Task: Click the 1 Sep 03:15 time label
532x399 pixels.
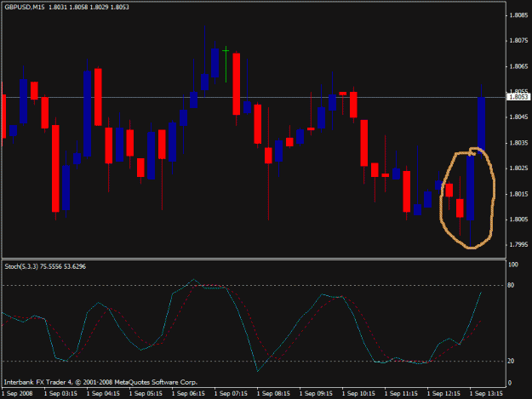Action: [61, 394]
